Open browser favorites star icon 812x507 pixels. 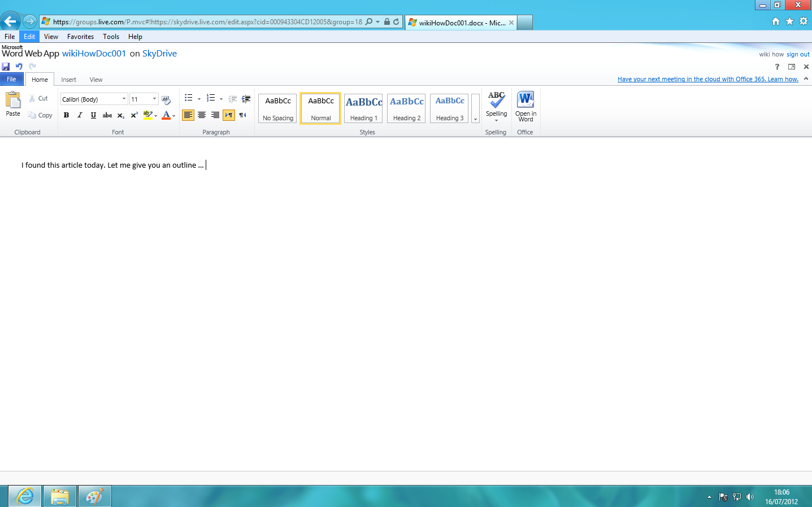(789, 21)
